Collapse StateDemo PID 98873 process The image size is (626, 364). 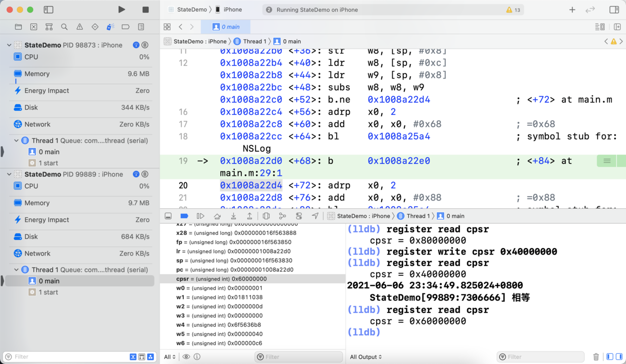click(x=9, y=45)
